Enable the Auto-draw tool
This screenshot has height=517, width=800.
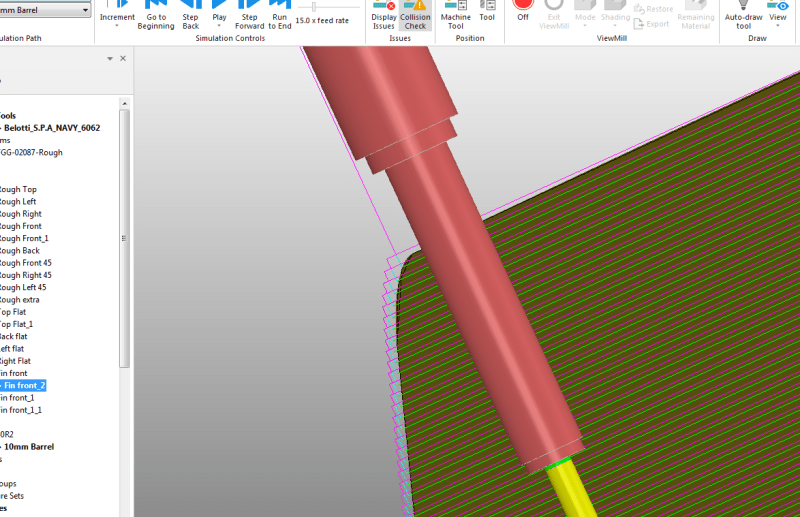coord(743,15)
